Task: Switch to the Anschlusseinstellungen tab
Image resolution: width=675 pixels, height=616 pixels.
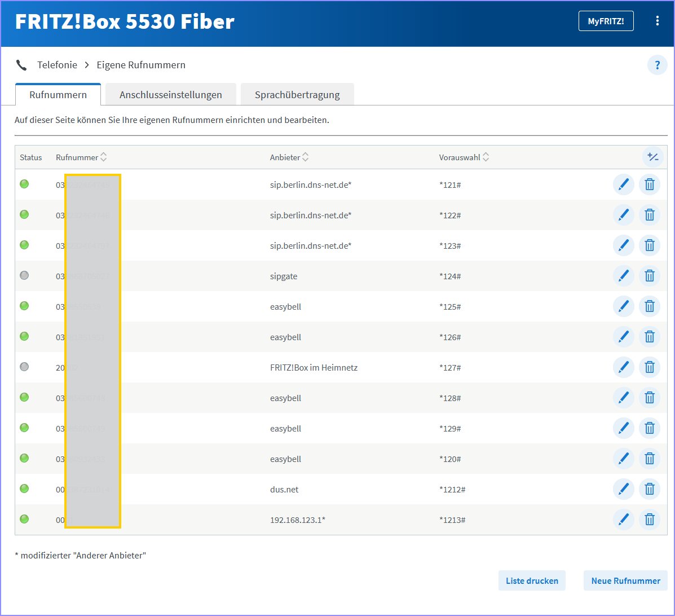Action: pyautogui.click(x=170, y=95)
